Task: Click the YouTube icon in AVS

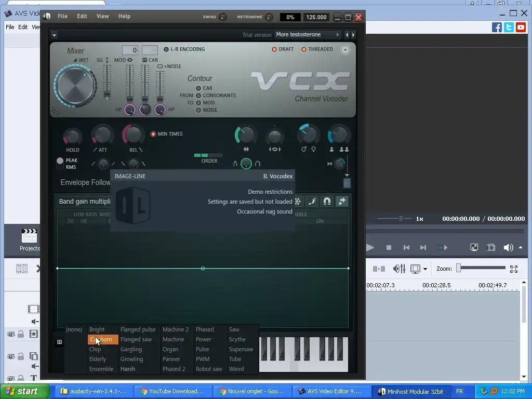Action: (x=521, y=27)
